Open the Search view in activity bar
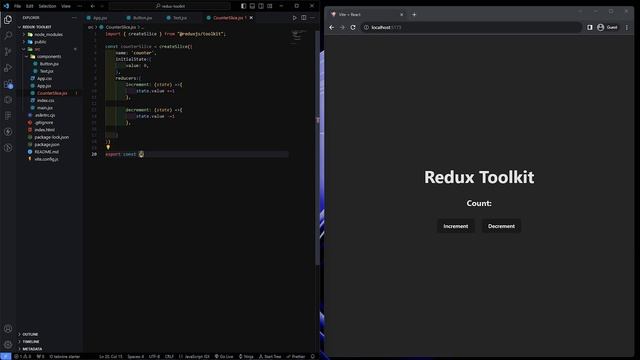Viewport: 640px width, 360px height. point(8,36)
